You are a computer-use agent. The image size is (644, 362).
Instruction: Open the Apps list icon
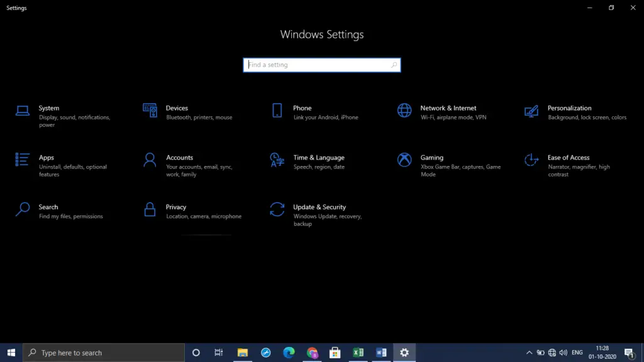pos(22,160)
